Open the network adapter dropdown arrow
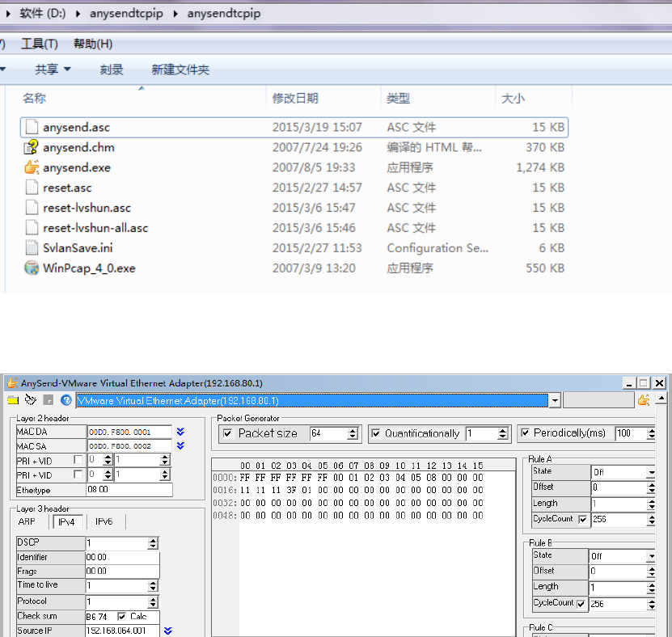672x637 pixels. [555, 401]
